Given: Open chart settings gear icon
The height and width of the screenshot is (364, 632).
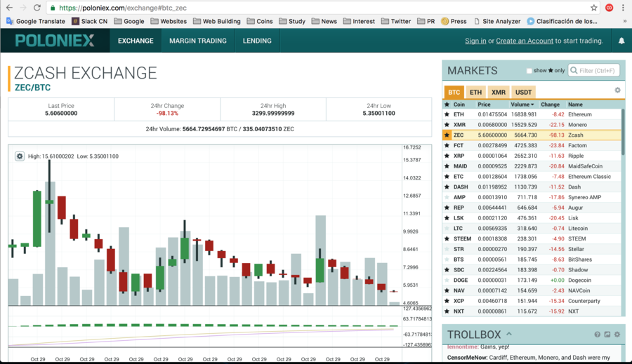Looking at the screenshot, I should click(x=20, y=156).
